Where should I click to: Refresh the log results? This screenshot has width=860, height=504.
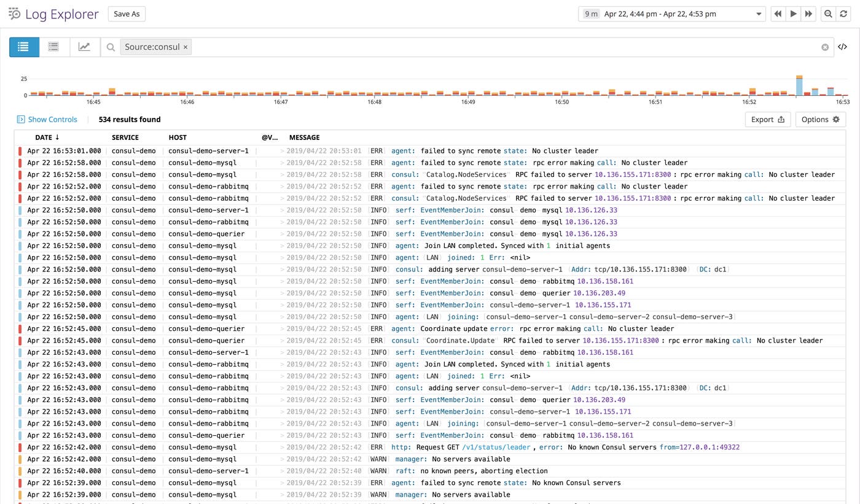click(x=843, y=14)
